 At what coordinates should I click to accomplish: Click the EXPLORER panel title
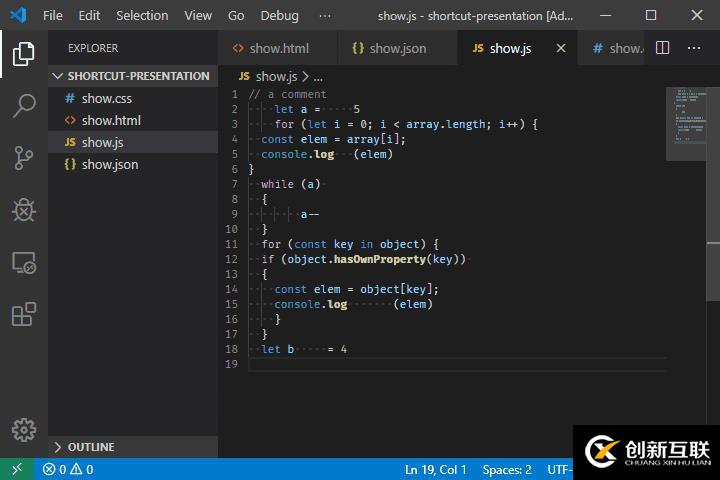pos(93,48)
